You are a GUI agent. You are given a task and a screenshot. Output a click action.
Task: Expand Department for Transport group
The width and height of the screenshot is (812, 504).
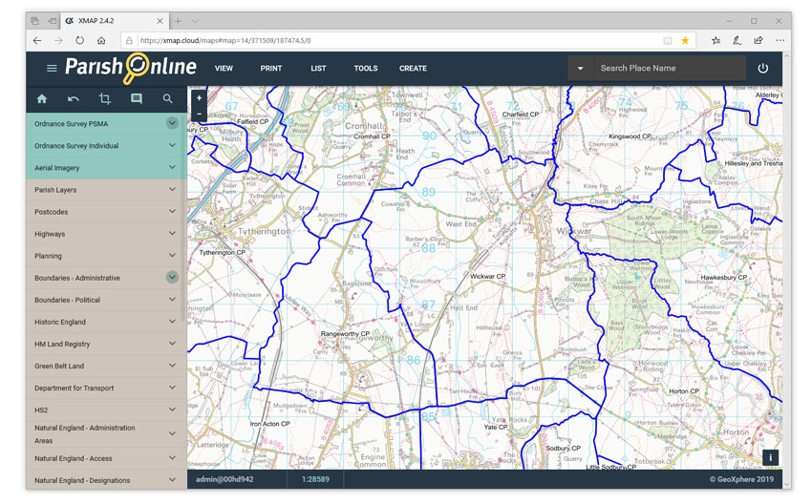coord(172,387)
